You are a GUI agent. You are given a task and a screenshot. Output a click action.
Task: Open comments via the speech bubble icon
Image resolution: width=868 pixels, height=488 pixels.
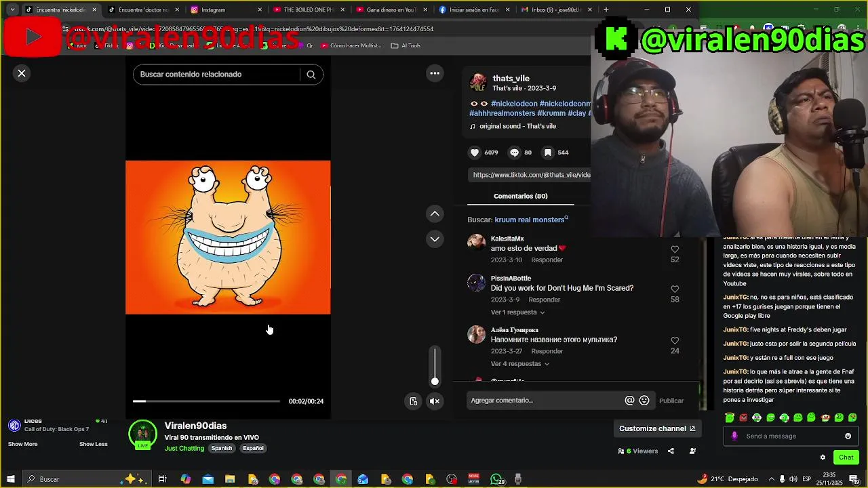click(x=515, y=152)
